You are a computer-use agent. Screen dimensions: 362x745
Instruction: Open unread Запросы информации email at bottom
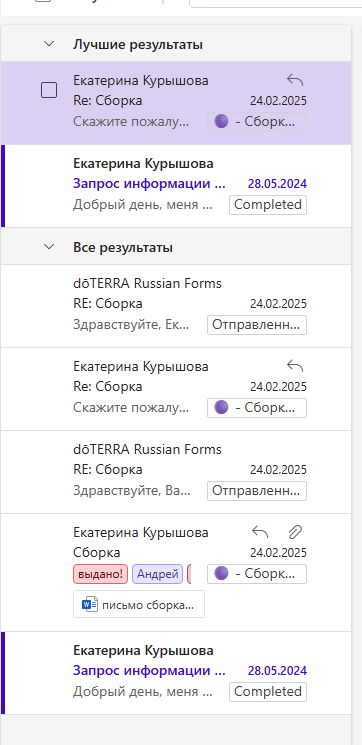[x=176, y=673]
